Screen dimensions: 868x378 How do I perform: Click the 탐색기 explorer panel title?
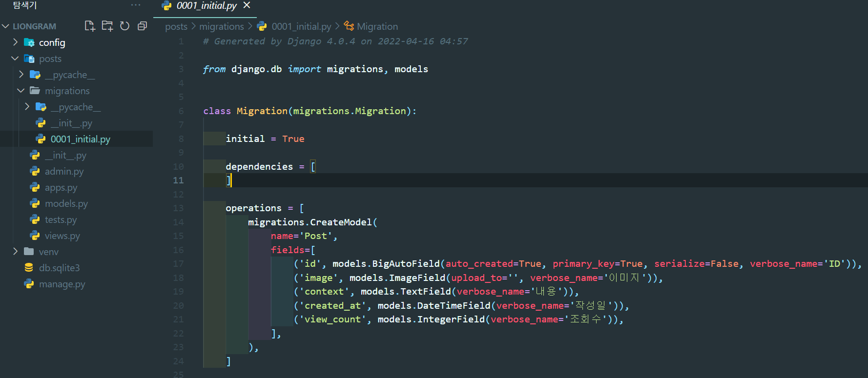[25, 5]
